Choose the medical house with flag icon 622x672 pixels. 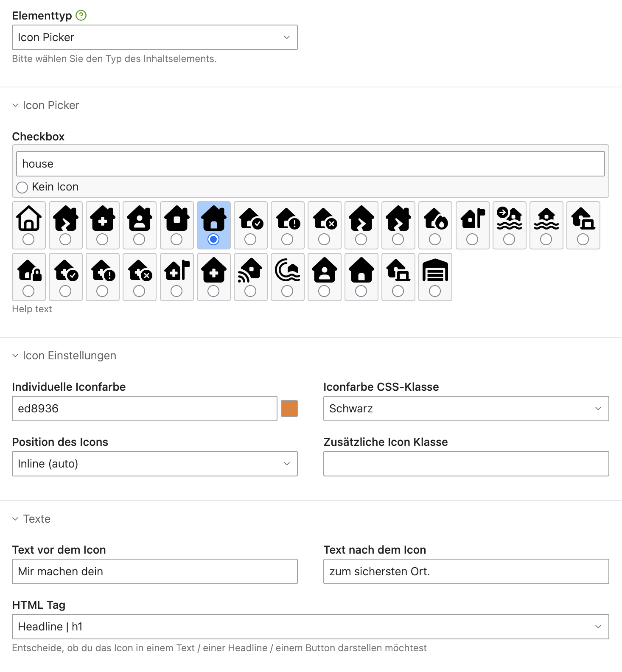coord(177,277)
